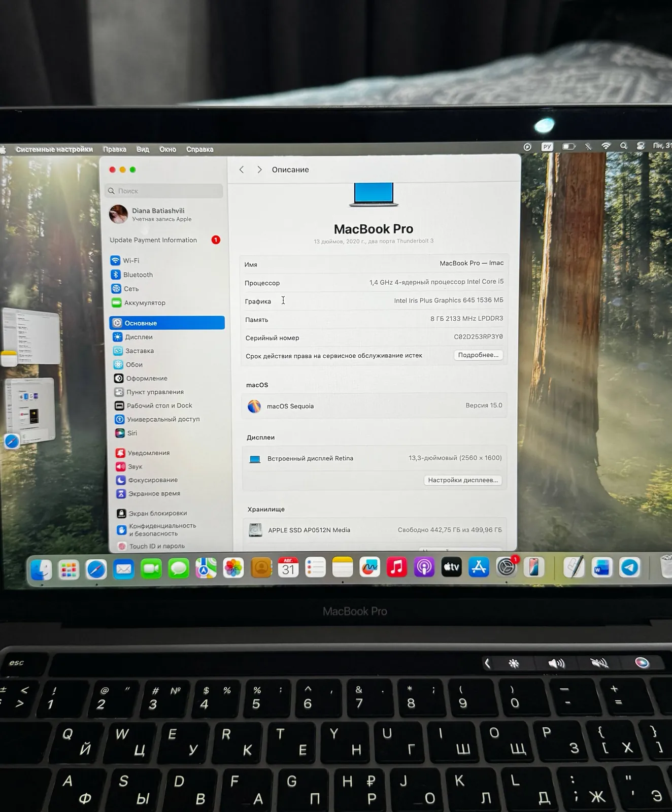Image resolution: width=672 pixels, height=812 pixels.
Task: Open Оформление appearance settings
Action: (141, 378)
